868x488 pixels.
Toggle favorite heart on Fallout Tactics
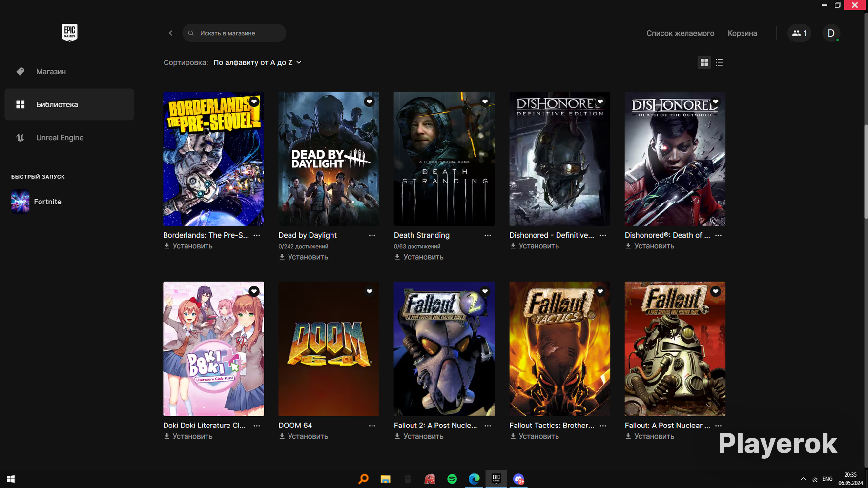click(x=600, y=291)
